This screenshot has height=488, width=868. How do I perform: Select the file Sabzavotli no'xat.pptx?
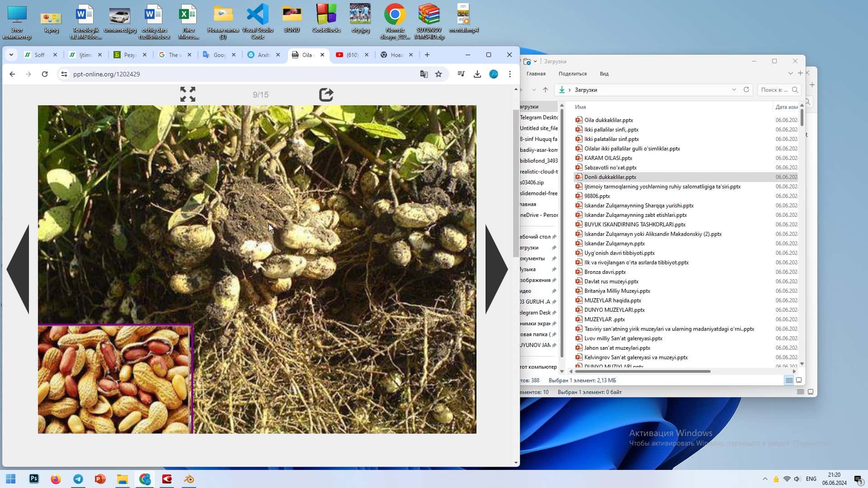[x=610, y=168]
